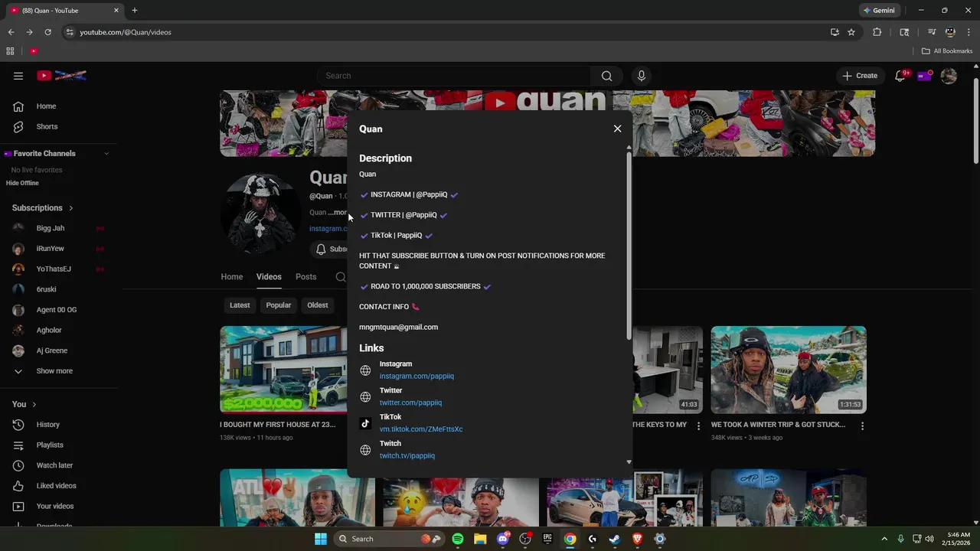The width and height of the screenshot is (980, 551).
Task: Click the globe icon beside Twitter link
Action: tap(365, 396)
